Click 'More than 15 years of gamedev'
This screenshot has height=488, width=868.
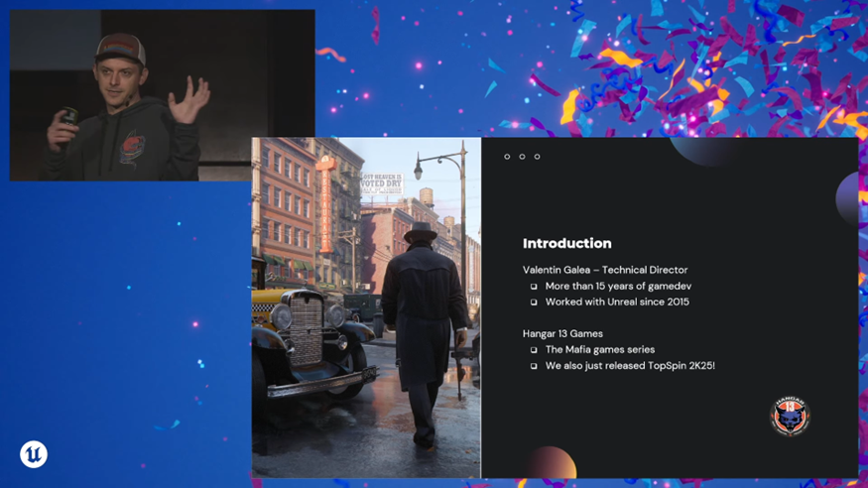point(618,286)
